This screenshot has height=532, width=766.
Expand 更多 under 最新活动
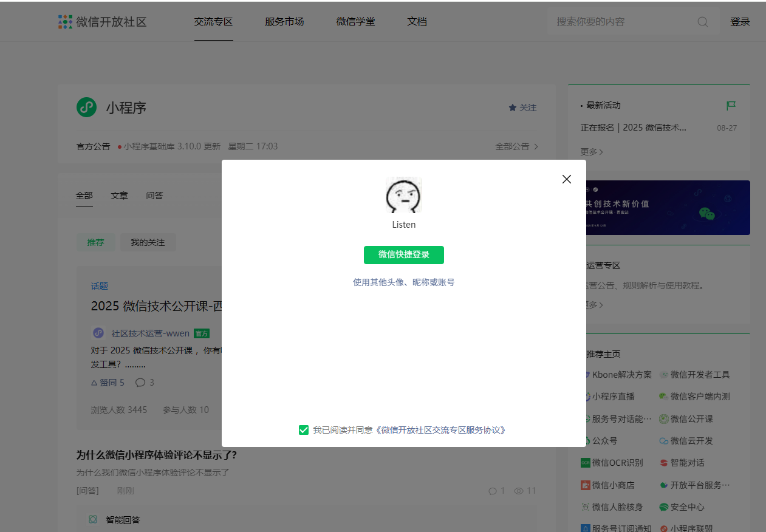pyautogui.click(x=592, y=151)
